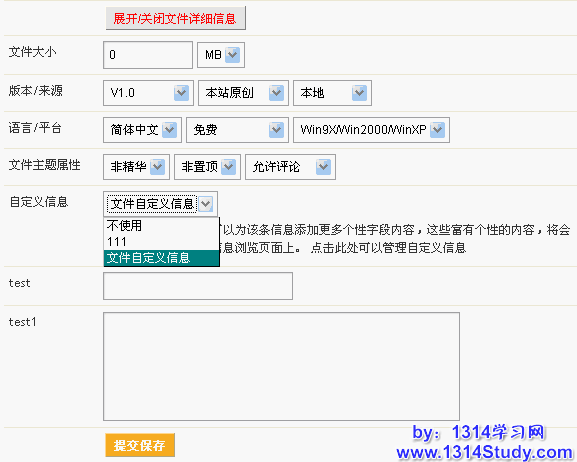
Task: Click inside the test1 text area
Action: tap(282, 366)
